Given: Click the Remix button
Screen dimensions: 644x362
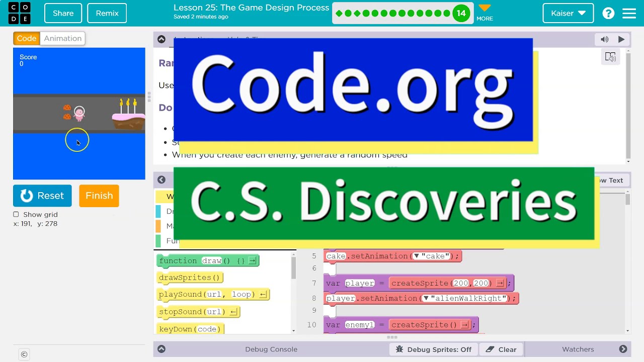Looking at the screenshot, I should [107, 13].
